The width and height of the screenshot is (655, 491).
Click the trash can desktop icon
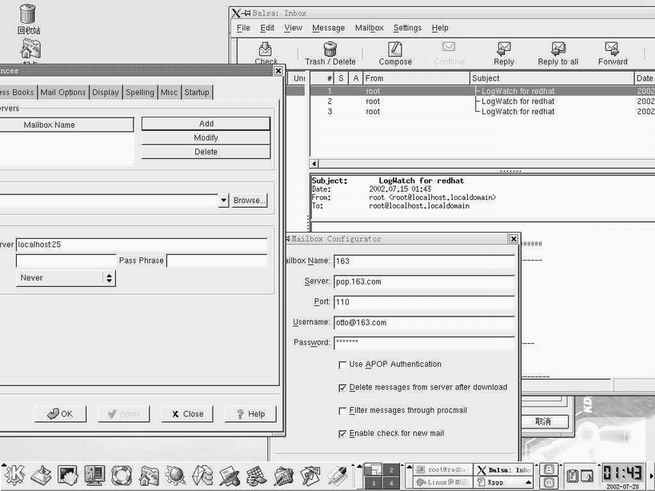point(29,17)
